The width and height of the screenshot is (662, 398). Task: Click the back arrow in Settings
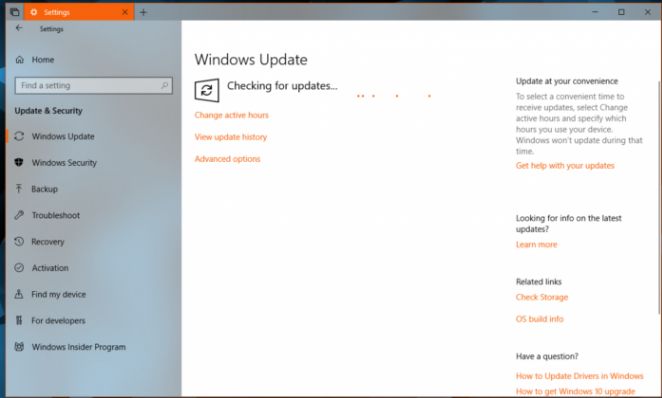point(19,28)
